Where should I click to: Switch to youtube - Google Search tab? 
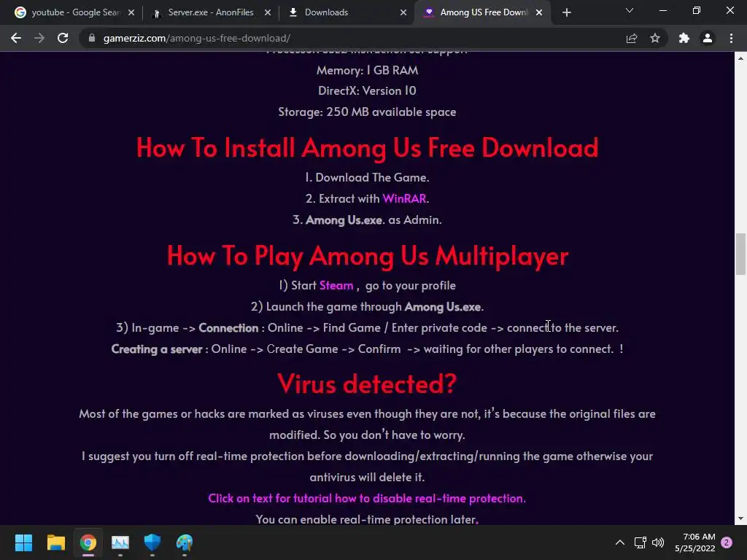pos(75,12)
